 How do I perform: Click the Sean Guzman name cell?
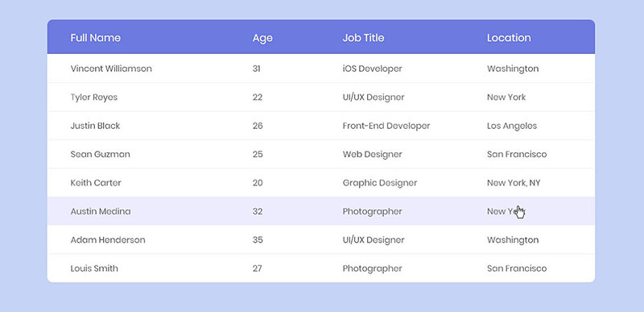(100, 154)
